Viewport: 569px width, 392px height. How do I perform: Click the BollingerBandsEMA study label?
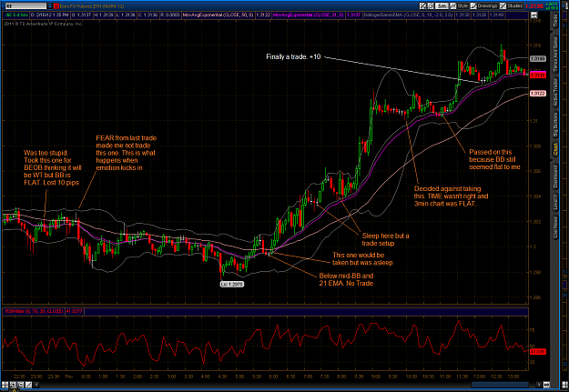tap(408, 15)
